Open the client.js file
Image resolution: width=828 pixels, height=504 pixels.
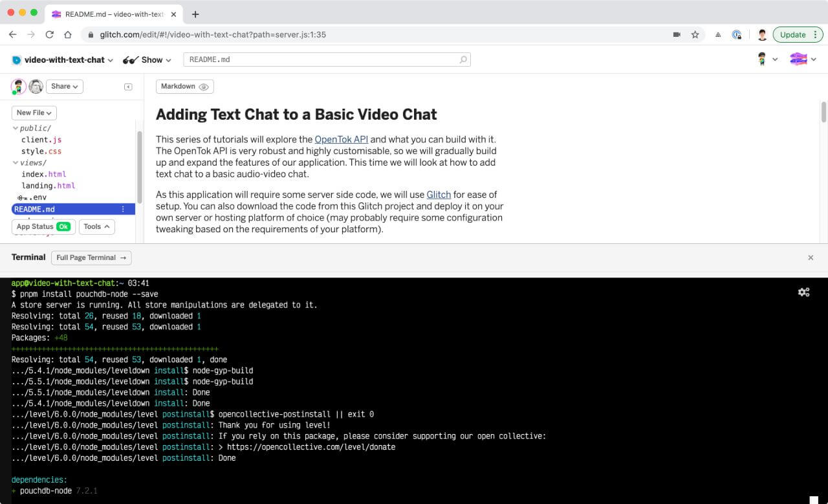click(41, 140)
